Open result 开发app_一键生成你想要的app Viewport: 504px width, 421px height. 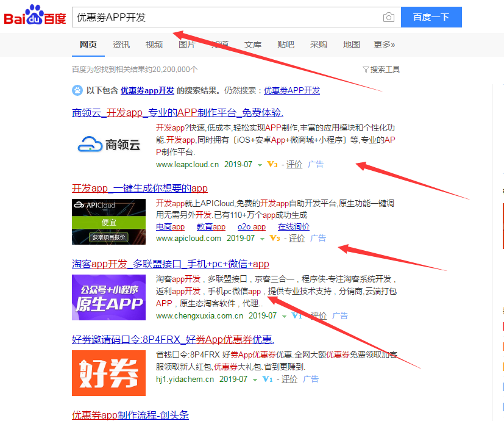coord(140,188)
